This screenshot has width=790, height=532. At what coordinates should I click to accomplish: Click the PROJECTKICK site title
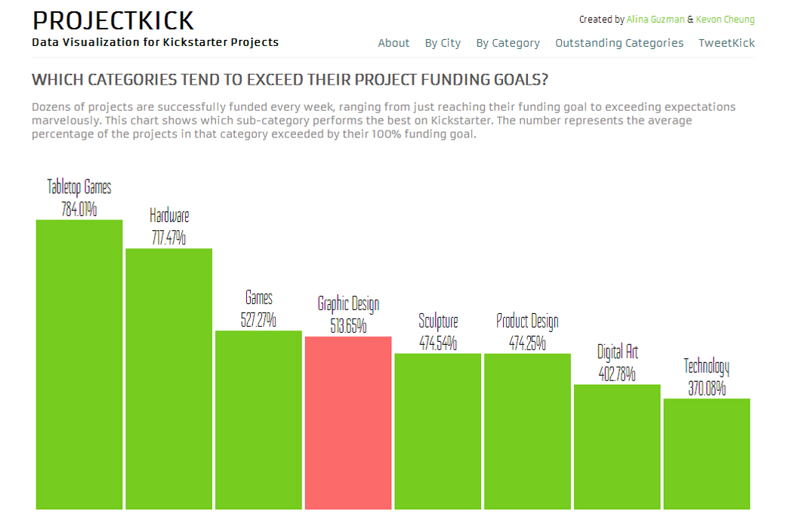point(113,21)
